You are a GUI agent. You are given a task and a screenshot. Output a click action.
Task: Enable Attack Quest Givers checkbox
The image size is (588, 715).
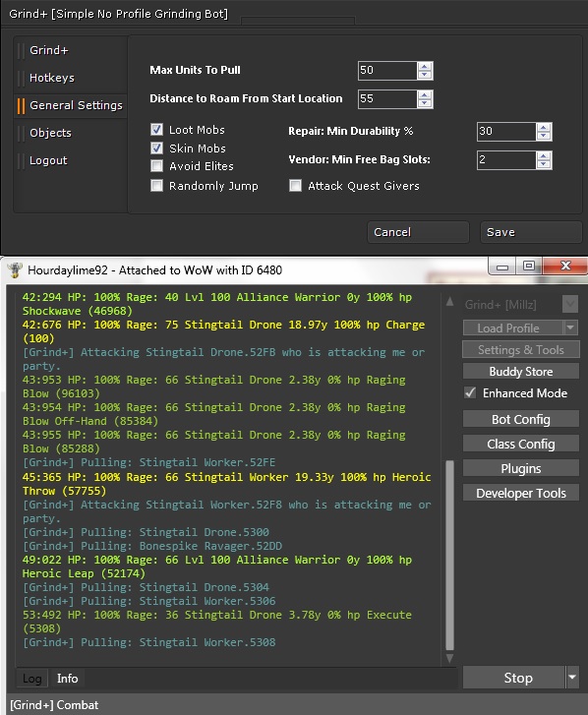coord(295,186)
